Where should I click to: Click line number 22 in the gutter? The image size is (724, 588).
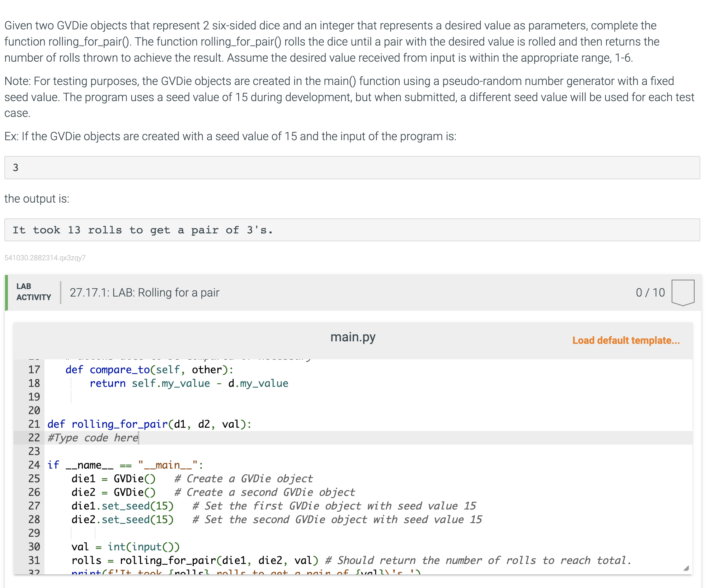tap(34, 438)
